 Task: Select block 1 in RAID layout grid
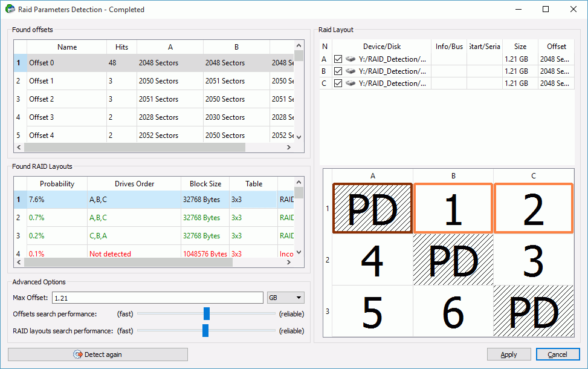coord(453,208)
